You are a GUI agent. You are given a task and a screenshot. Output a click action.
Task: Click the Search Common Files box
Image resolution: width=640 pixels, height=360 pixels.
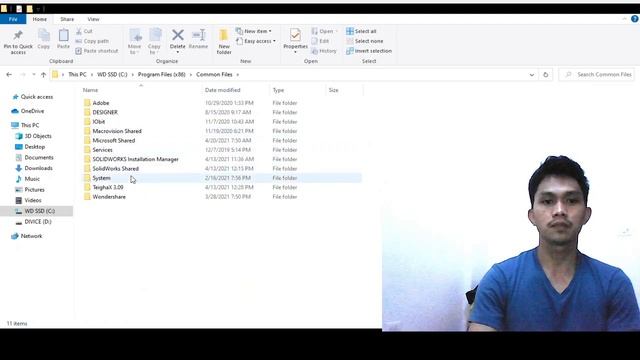tap(597, 75)
